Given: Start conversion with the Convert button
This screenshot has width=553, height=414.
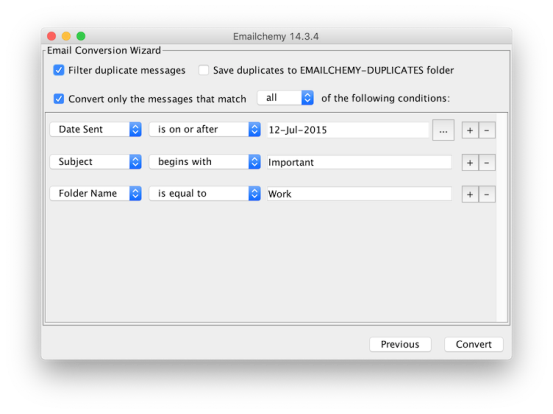Looking at the screenshot, I should click(474, 345).
